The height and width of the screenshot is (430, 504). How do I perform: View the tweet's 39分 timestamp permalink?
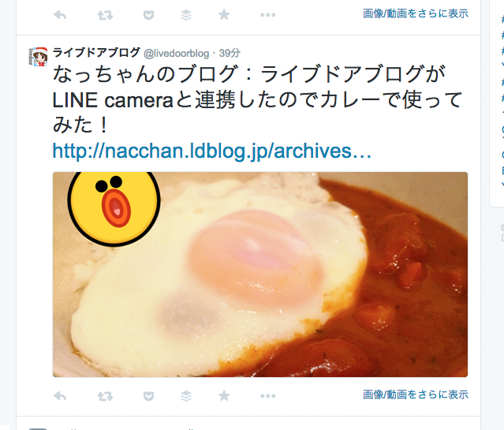(x=230, y=53)
